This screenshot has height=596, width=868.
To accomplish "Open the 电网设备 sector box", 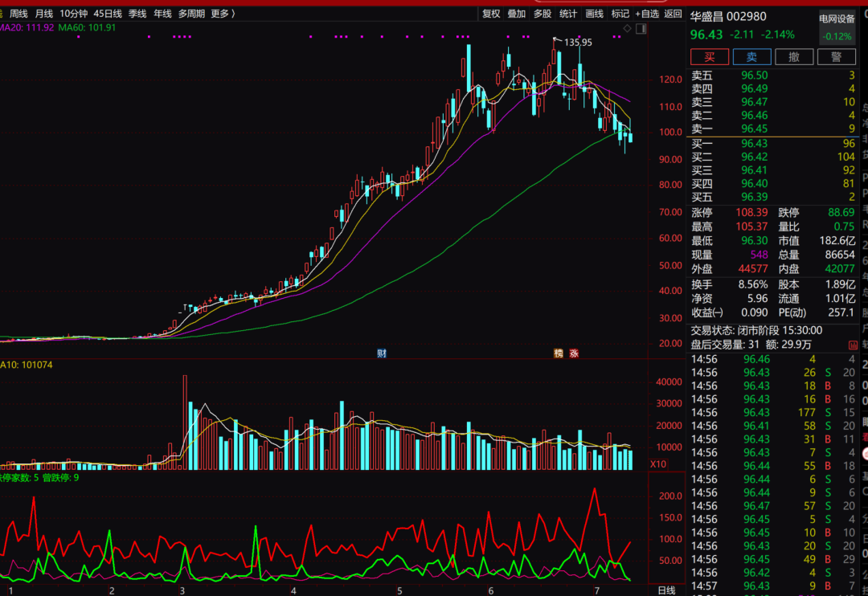I will coord(837,27).
